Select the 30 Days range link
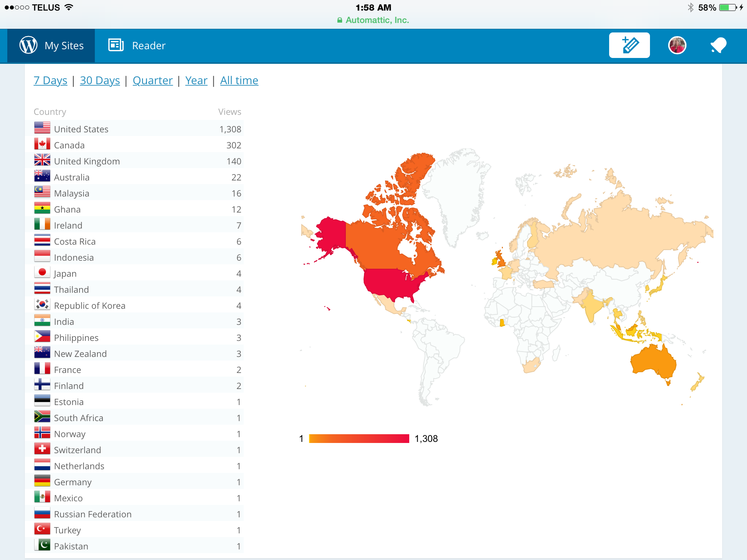This screenshot has height=560, width=747. point(100,81)
